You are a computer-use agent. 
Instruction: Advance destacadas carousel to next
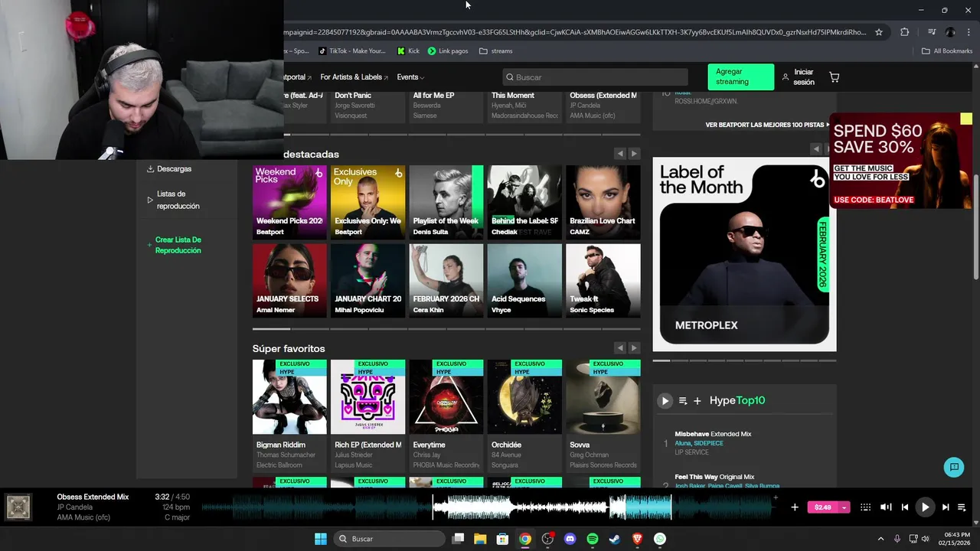(633, 154)
